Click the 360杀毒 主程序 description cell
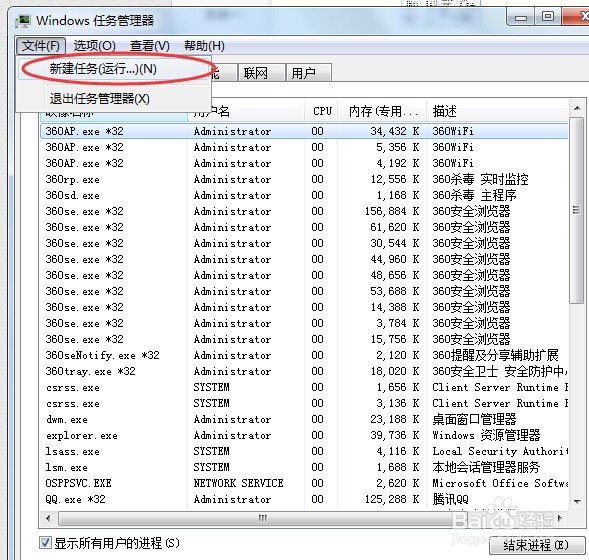 474,195
